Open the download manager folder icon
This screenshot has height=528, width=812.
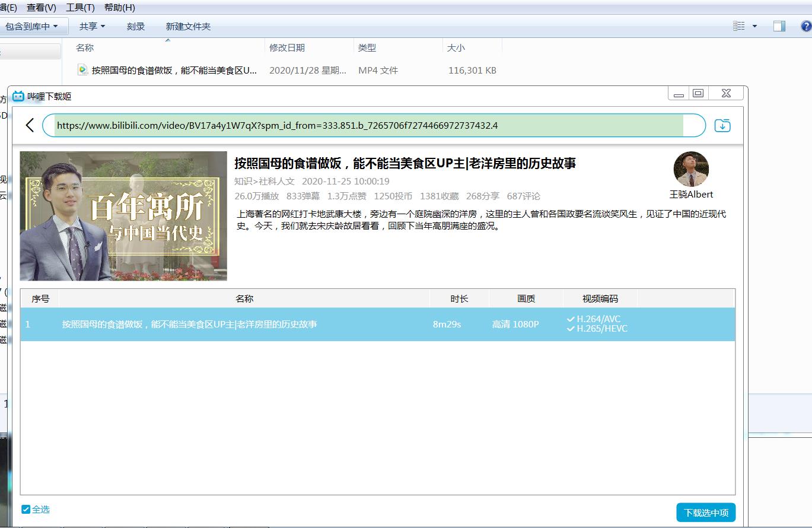click(x=722, y=125)
